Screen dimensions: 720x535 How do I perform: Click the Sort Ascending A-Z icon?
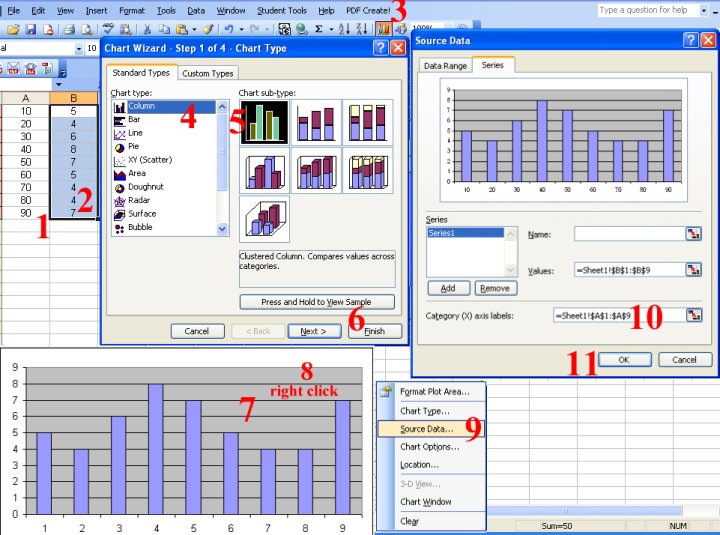(x=344, y=29)
